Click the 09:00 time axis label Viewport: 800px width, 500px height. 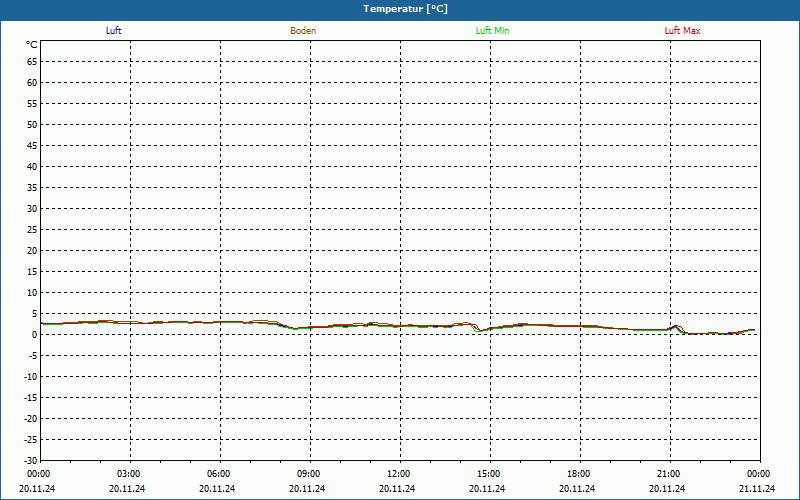(309, 474)
